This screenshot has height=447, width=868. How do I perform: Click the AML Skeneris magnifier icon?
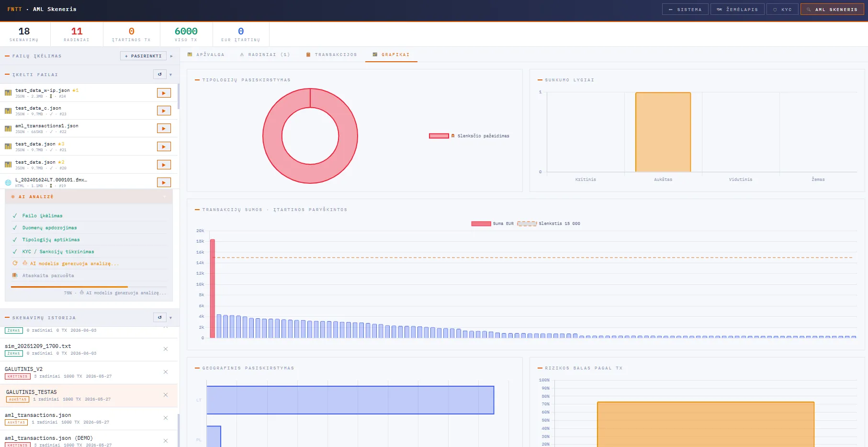[809, 9]
